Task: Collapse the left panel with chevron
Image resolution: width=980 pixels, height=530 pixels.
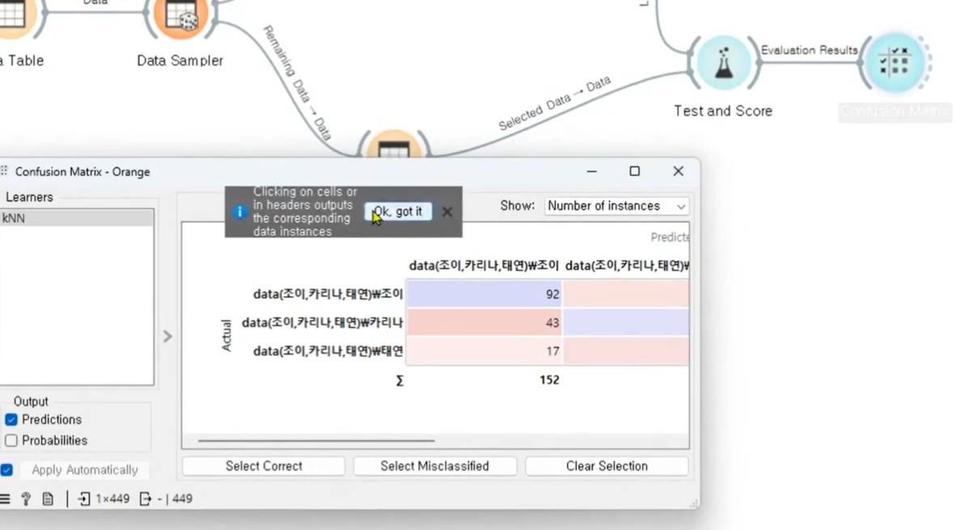Action: 167,336
